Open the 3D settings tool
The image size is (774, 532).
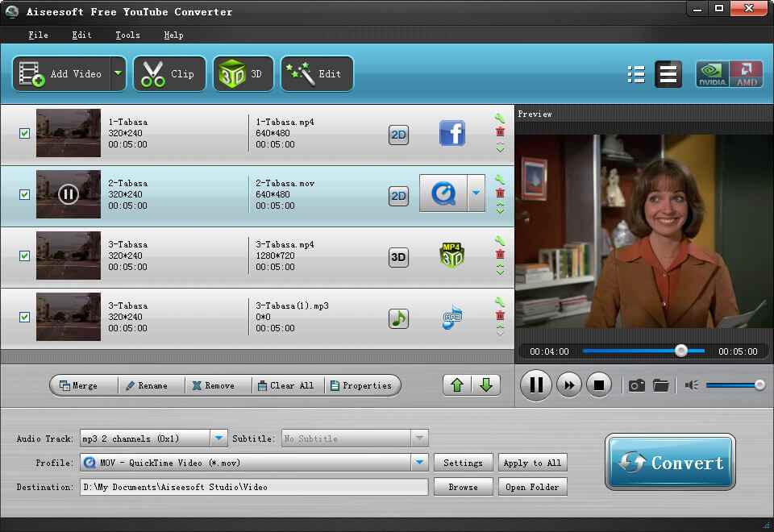pos(243,74)
